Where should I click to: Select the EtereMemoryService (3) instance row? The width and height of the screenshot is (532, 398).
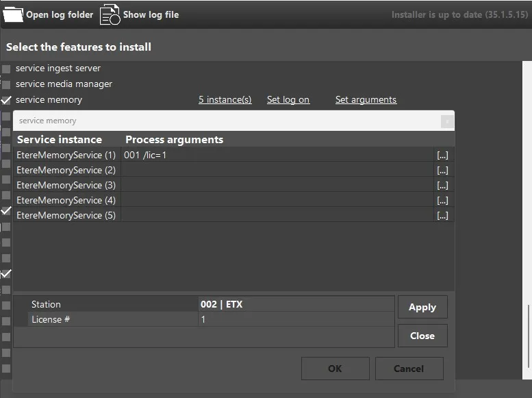[66, 186]
